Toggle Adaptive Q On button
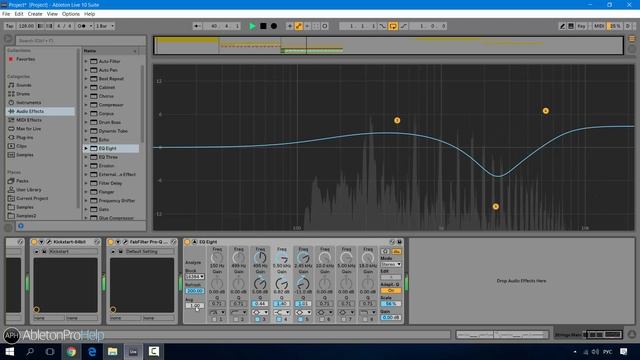The image size is (640, 360). coord(391,291)
